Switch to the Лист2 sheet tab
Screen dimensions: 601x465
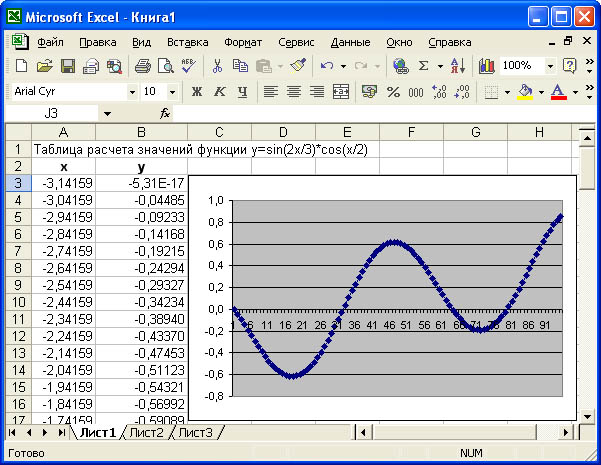click(x=146, y=433)
